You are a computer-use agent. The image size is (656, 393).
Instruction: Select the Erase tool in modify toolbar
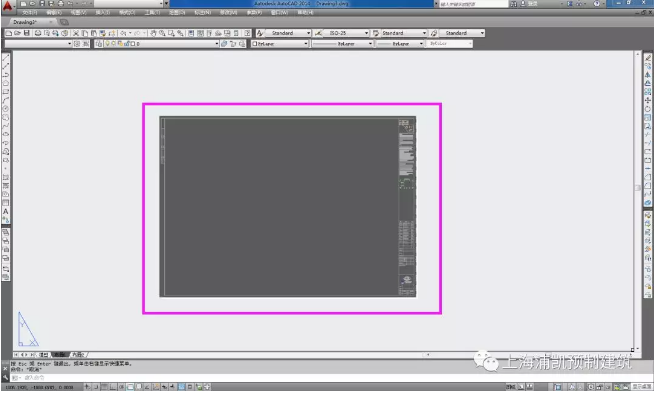coord(648,57)
